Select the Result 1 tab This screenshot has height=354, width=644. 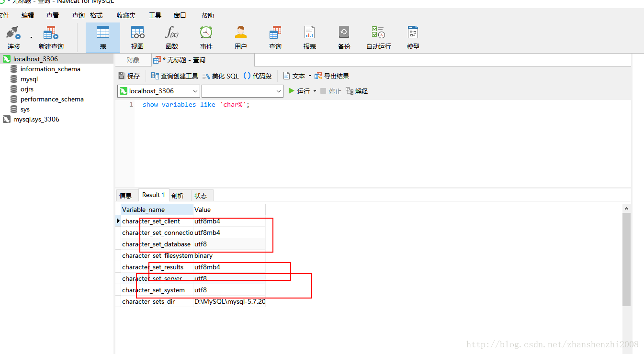pos(154,195)
